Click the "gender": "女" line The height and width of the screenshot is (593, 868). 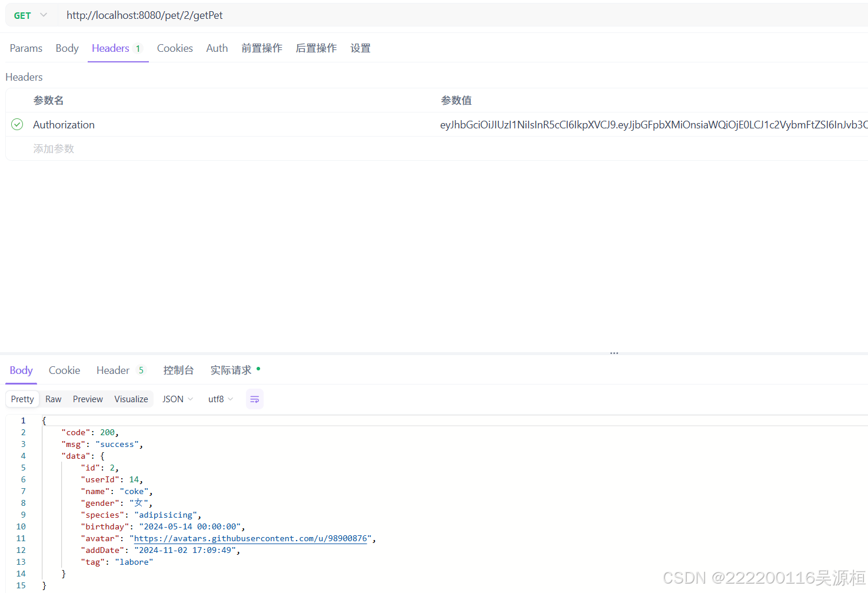117,503
